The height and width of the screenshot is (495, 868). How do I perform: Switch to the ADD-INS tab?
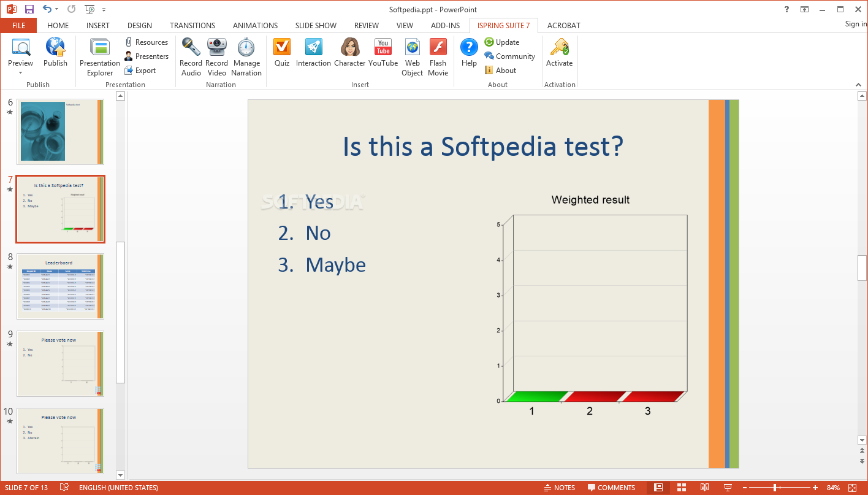click(x=445, y=25)
